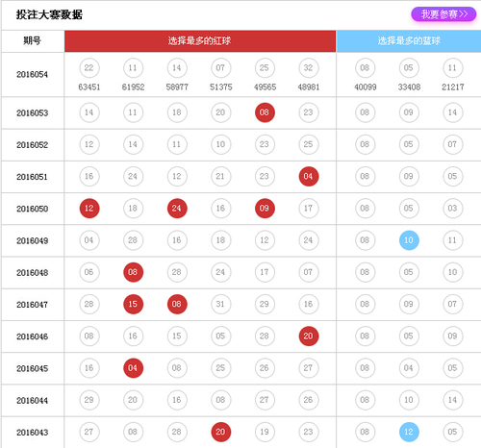The image size is (481, 448).
Task: Click red ball 24 in row 2016050
Action: (177, 209)
